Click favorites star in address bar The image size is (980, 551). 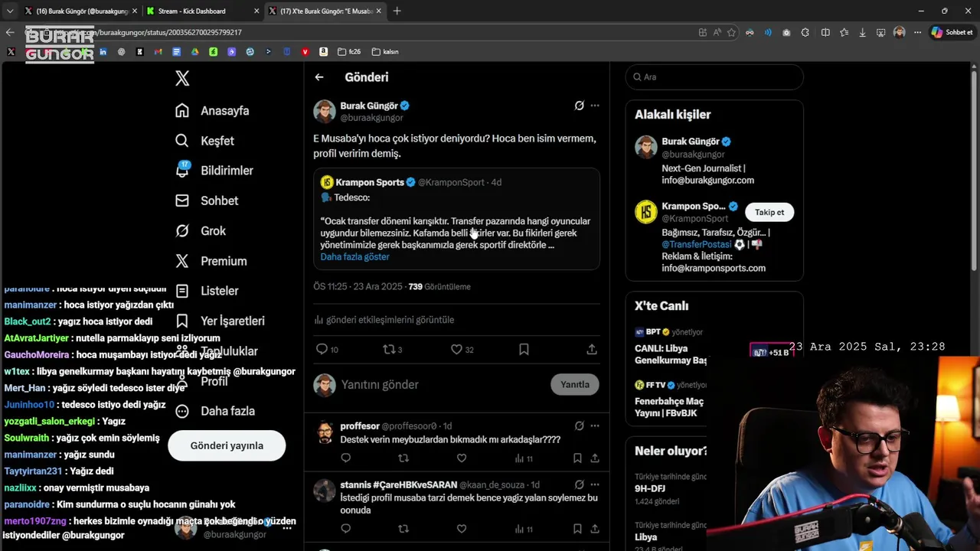point(732,32)
